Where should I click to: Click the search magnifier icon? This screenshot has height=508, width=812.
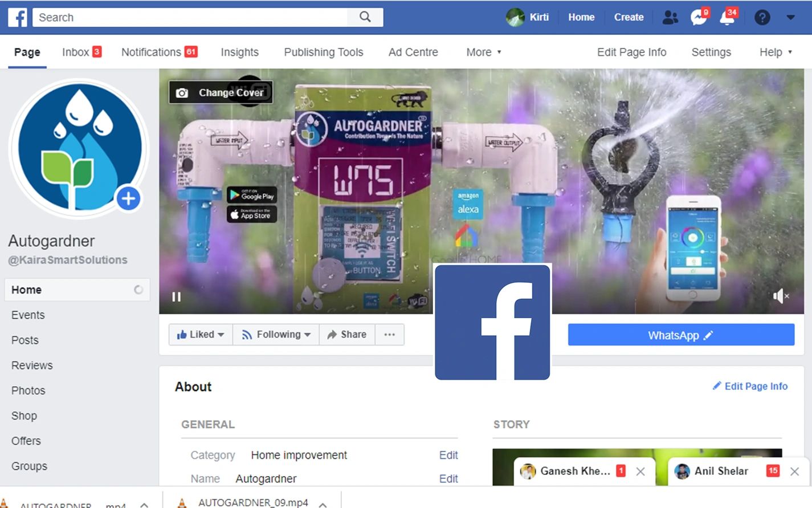tap(365, 17)
